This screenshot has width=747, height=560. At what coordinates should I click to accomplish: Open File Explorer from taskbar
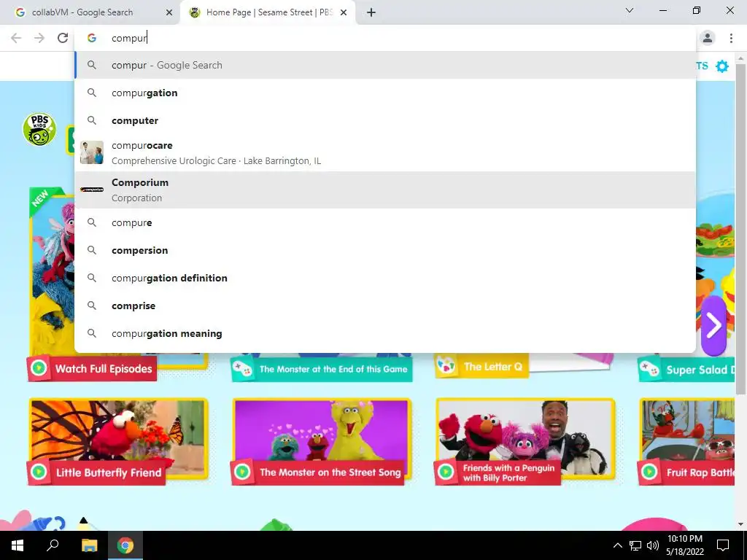pos(89,545)
